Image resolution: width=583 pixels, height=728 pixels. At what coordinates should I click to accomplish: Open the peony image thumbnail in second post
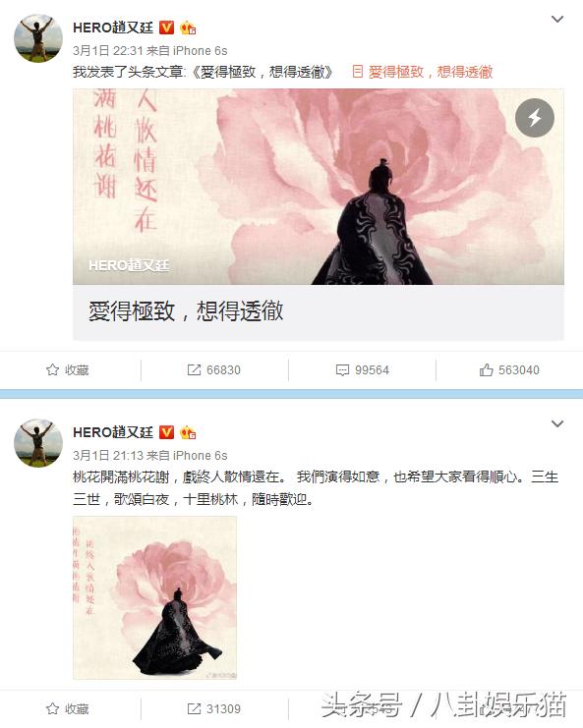pos(154,597)
